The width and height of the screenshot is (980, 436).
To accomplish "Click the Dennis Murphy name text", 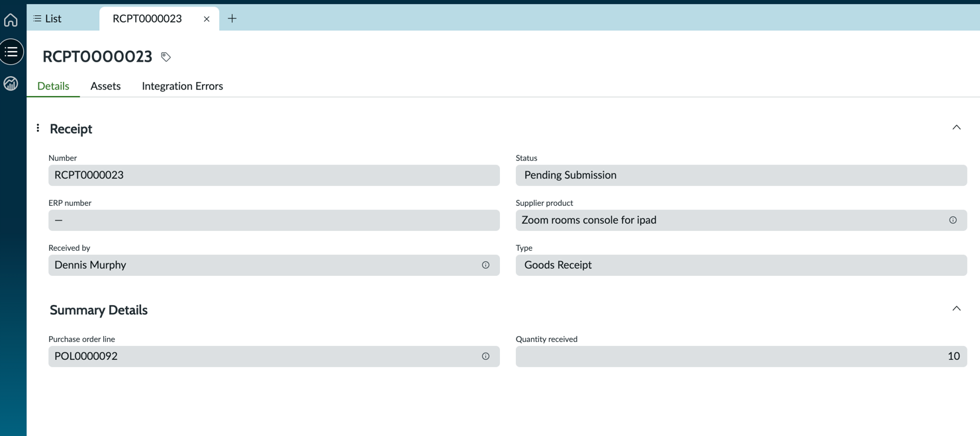I will pyautogui.click(x=90, y=265).
